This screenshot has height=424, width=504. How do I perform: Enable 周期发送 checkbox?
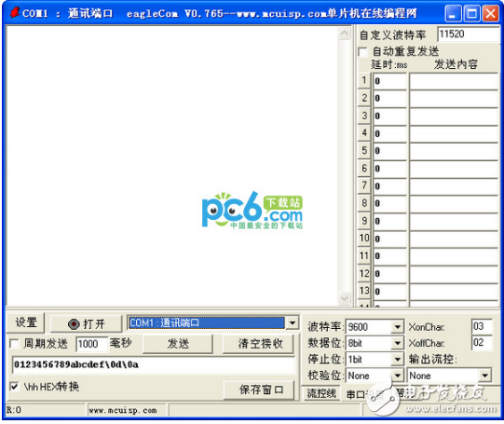coord(14,344)
